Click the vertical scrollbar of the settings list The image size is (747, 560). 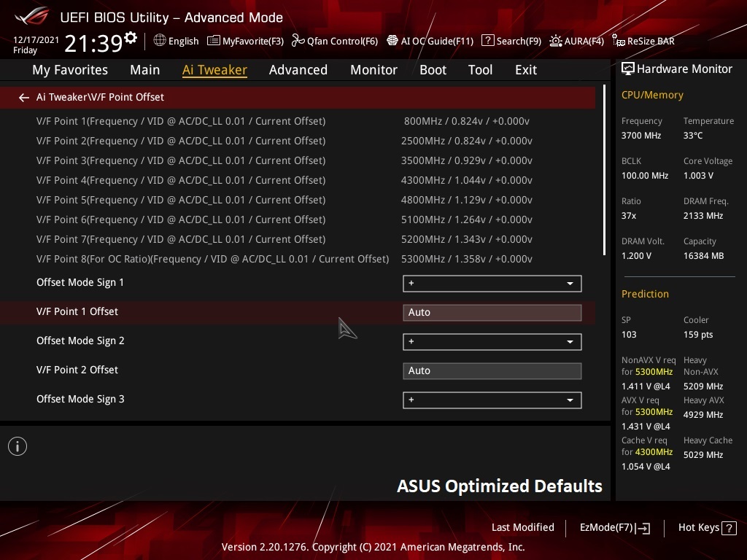click(605, 171)
